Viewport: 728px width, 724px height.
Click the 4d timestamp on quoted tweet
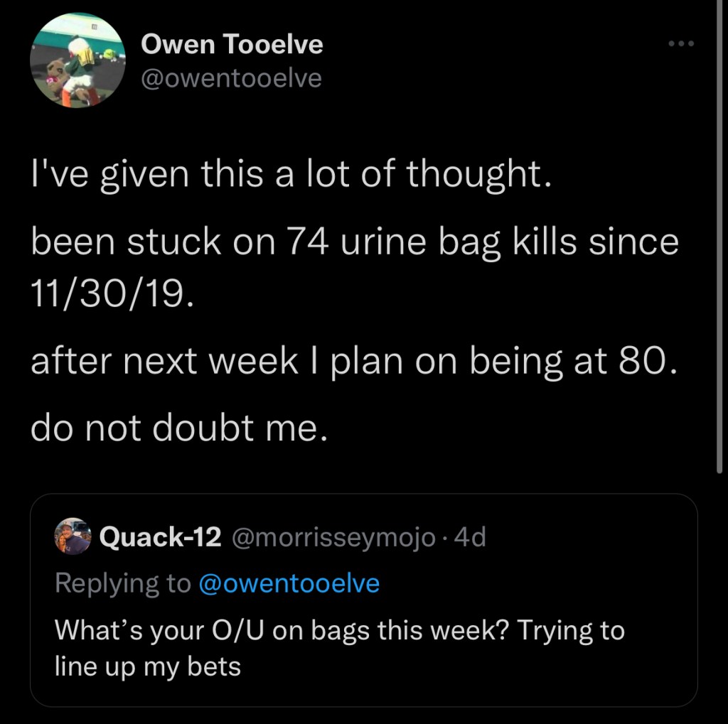[x=470, y=538]
